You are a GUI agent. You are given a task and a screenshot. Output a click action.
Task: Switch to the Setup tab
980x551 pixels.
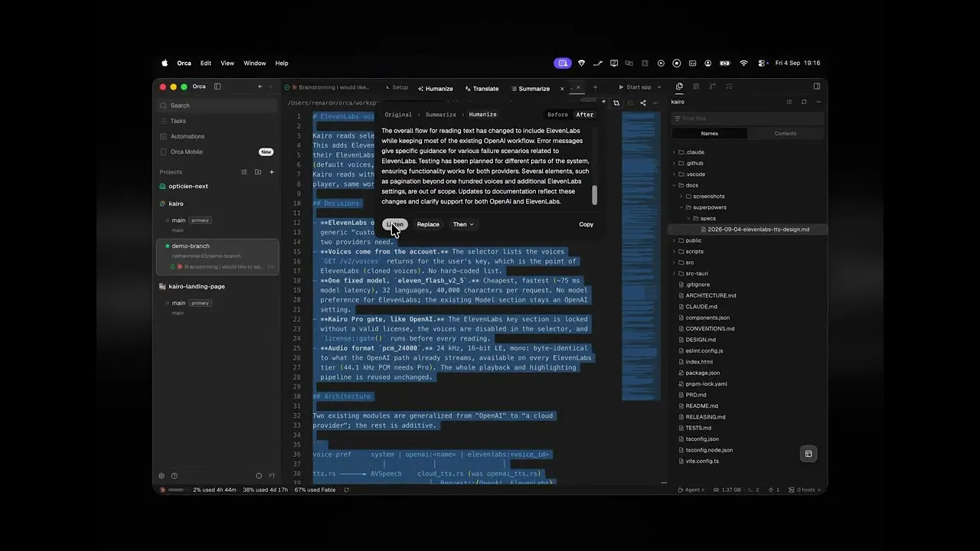pyautogui.click(x=397, y=88)
